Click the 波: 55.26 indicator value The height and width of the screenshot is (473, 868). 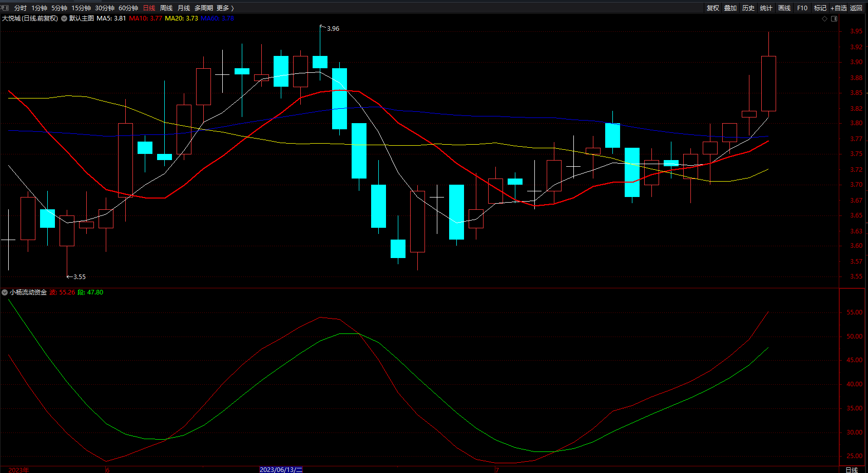pos(62,292)
